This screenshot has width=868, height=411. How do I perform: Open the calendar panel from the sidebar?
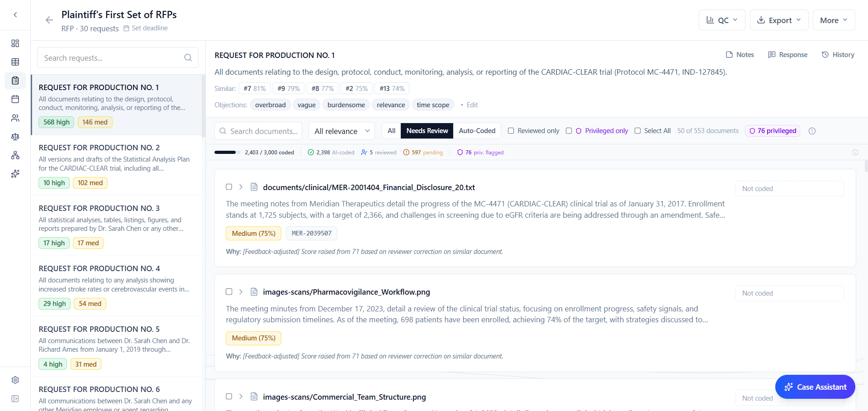15,99
